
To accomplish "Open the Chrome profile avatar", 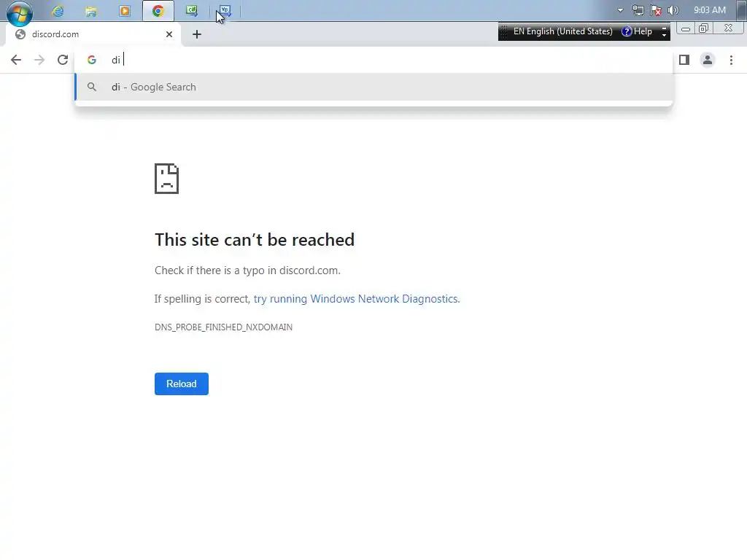I will click(708, 60).
